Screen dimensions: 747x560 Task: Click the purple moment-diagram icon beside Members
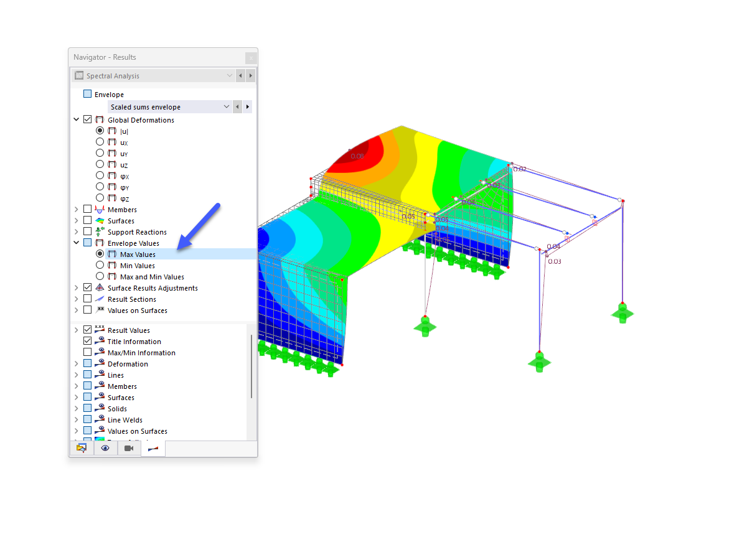(100, 210)
